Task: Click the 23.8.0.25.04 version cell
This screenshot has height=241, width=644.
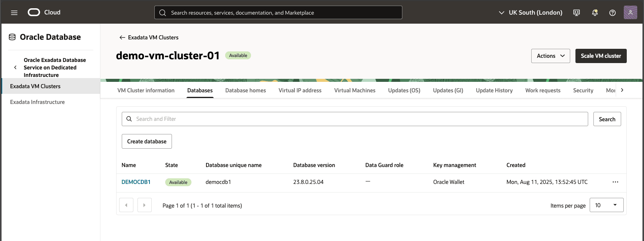Action: tap(308, 182)
